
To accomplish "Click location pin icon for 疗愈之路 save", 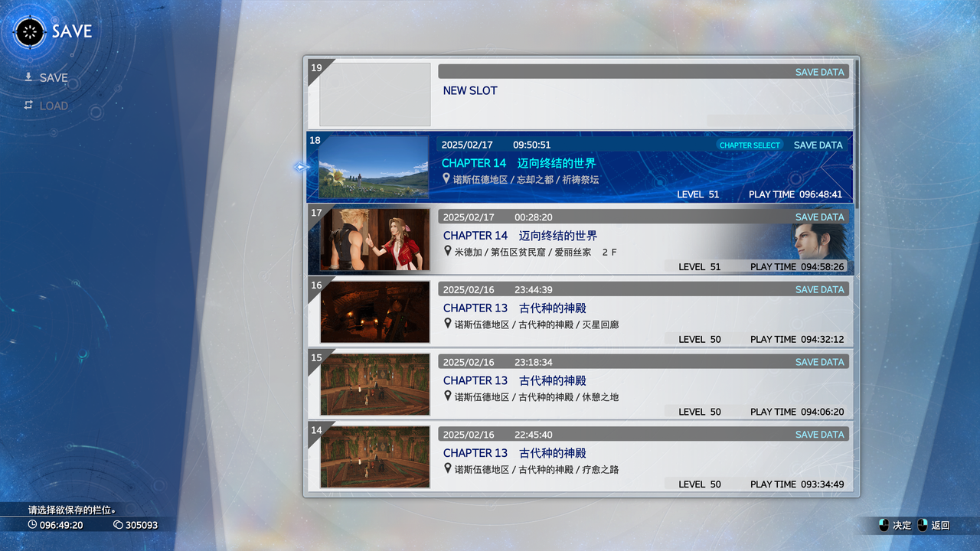I will 448,468.
